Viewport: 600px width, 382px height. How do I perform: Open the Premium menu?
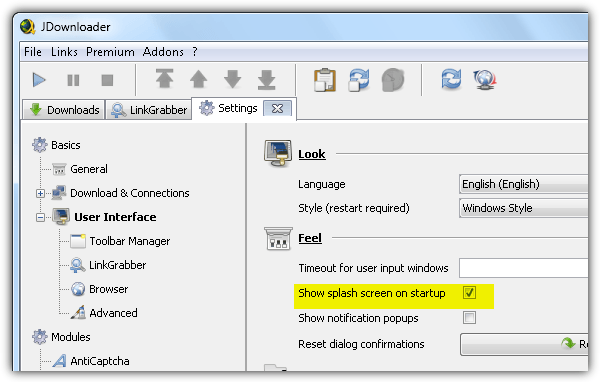tap(110, 52)
